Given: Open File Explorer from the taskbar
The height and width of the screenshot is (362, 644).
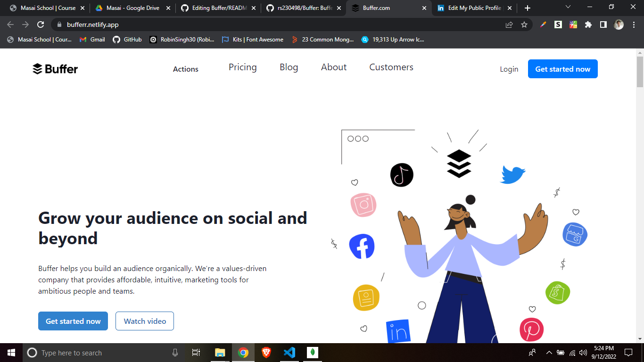Looking at the screenshot, I should 220,353.
